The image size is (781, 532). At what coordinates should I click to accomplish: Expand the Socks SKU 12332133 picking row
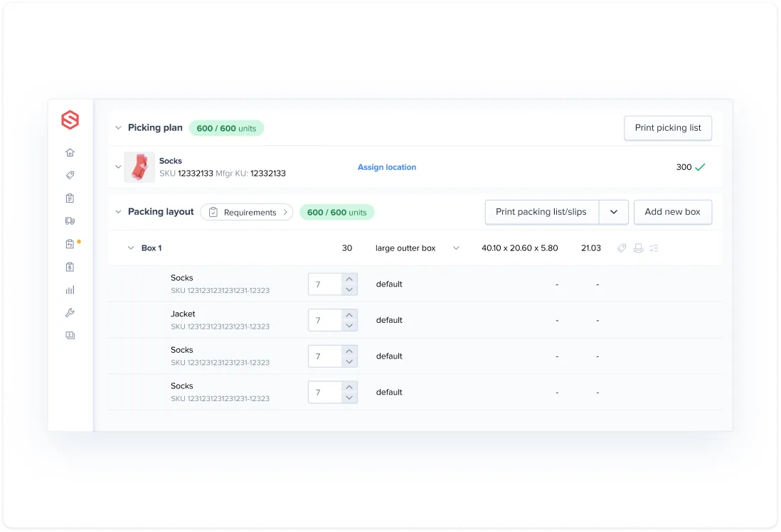(118, 167)
